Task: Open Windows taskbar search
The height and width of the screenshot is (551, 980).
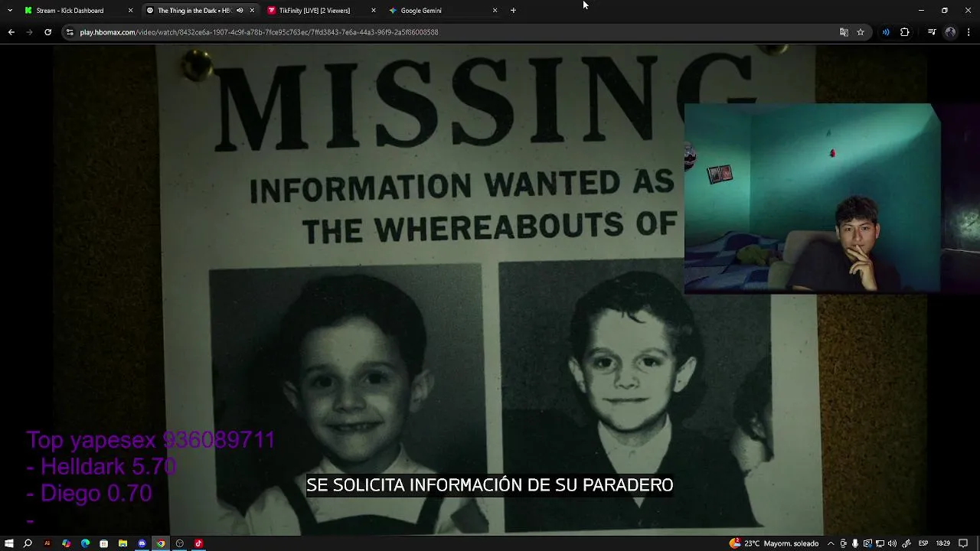Action: coord(28,543)
